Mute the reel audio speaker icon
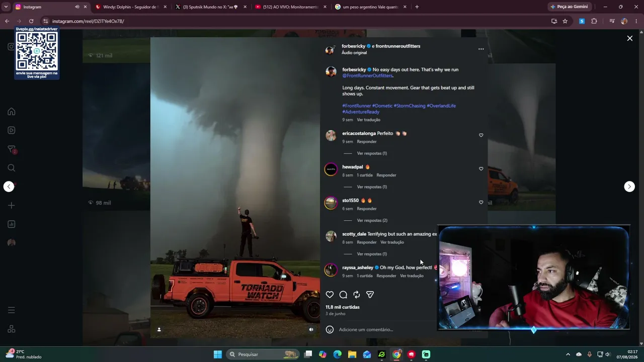Screen dimensions: 644x362 click(311, 329)
